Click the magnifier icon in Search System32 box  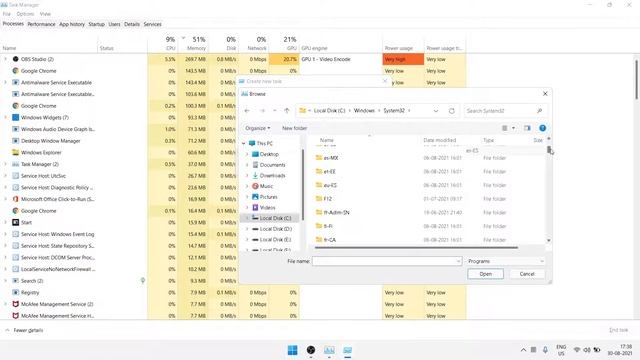pos(539,111)
